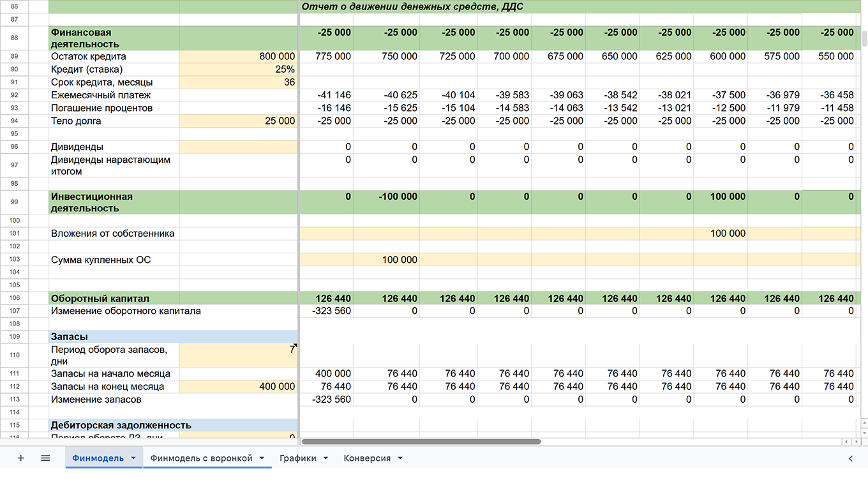Click the horizontal scrollbar right arrow
The image size is (868, 501).
(x=856, y=441)
